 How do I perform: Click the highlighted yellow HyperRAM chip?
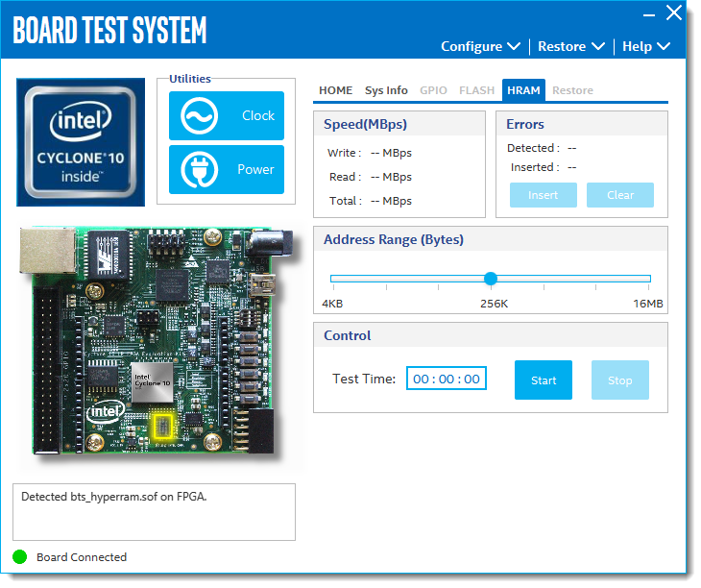point(164,426)
